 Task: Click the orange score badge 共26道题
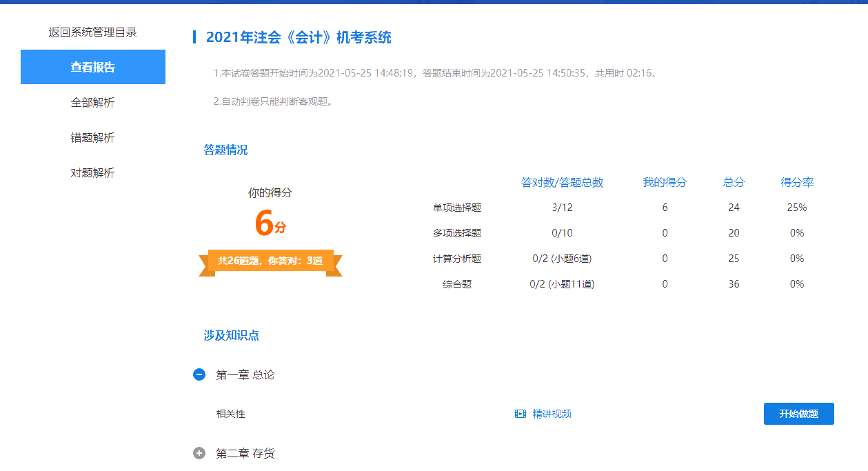coord(271,262)
